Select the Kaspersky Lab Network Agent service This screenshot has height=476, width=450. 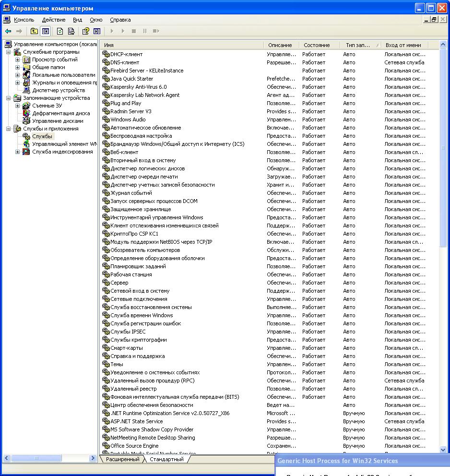pyautogui.click(x=145, y=95)
